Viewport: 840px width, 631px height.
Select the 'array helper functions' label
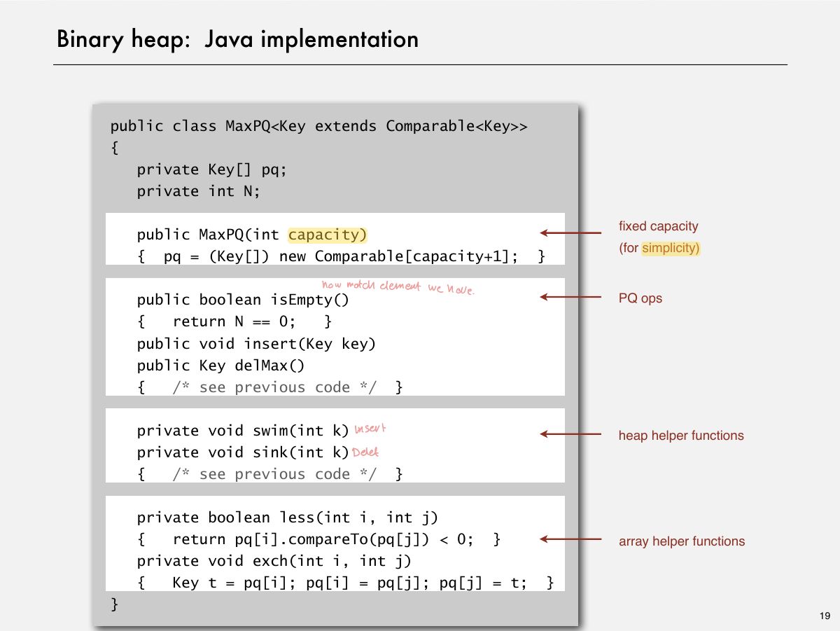682,541
